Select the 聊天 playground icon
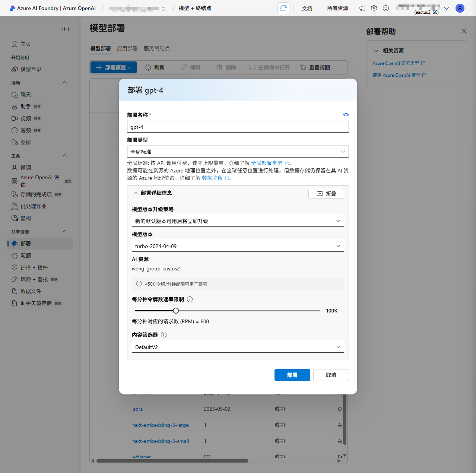476x473 pixels. [x=25, y=94]
